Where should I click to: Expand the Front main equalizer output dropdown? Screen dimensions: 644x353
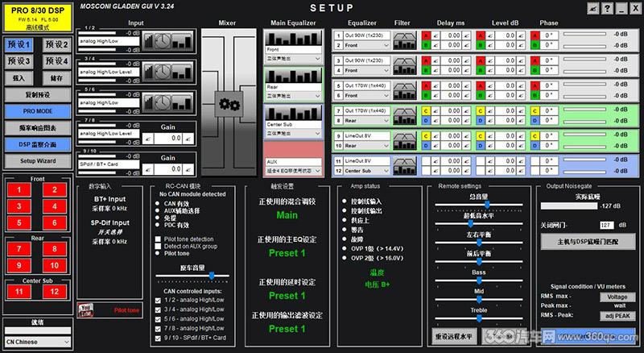pyautogui.click(x=293, y=59)
